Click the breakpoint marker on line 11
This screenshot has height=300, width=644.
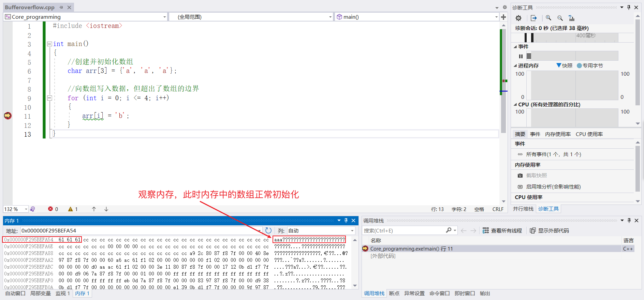pyautogui.click(x=8, y=116)
